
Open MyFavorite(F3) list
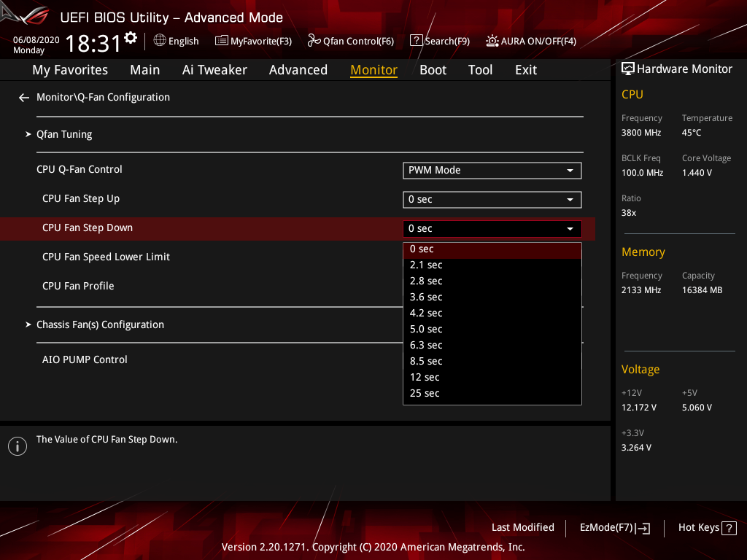coord(253,41)
